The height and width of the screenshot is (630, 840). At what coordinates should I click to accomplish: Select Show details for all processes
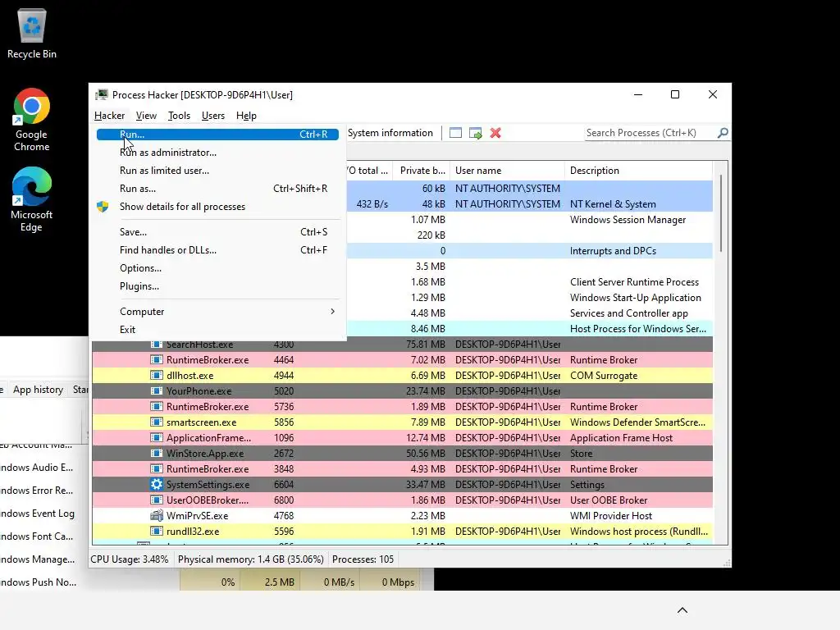(217, 207)
